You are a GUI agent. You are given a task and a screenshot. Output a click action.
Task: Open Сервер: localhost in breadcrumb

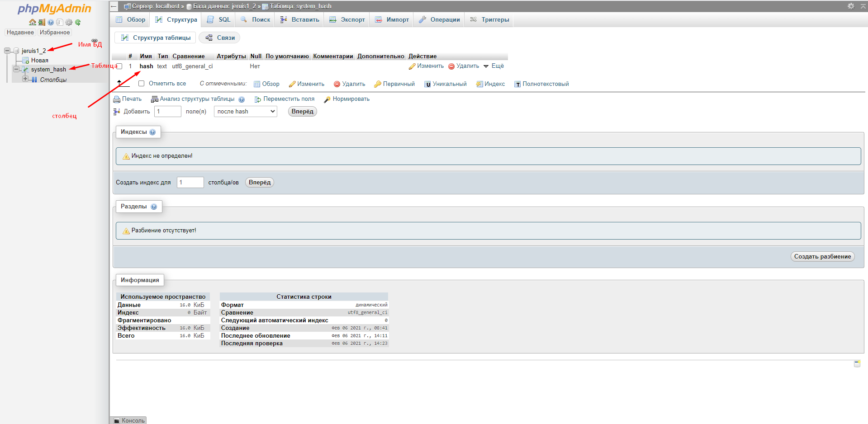(156, 6)
